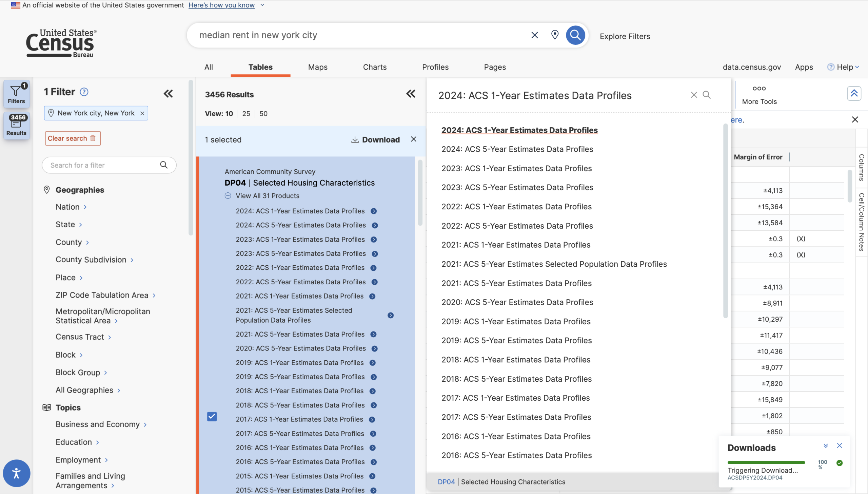This screenshot has height=494, width=868.
Task: Switch to the Profiles tab
Action: click(x=435, y=67)
